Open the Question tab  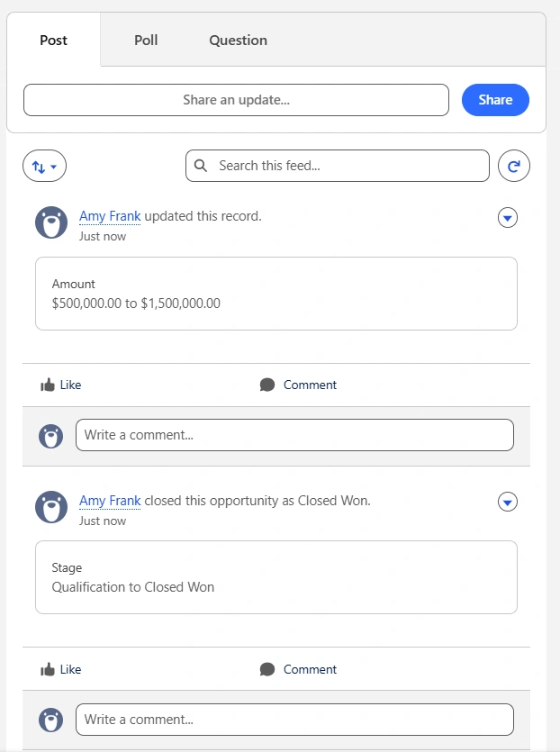tap(238, 41)
